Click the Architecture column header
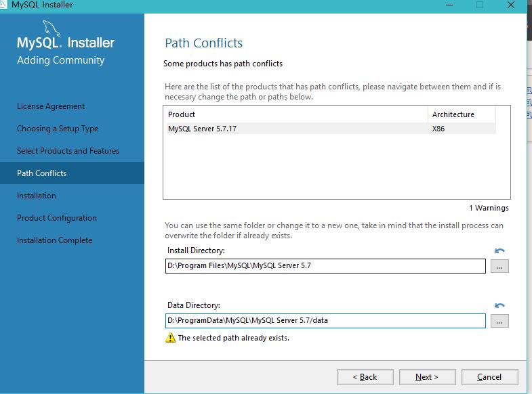The height and width of the screenshot is (394, 532). pyautogui.click(x=462, y=114)
